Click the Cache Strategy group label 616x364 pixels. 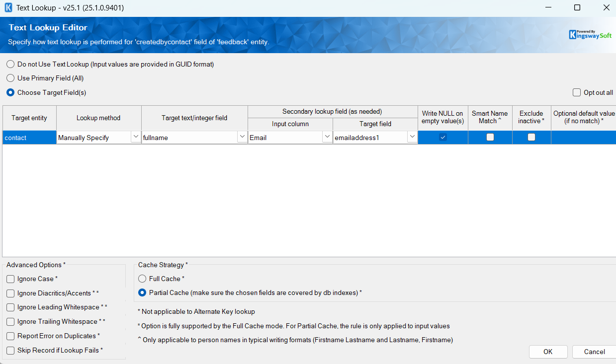[x=163, y=265]
